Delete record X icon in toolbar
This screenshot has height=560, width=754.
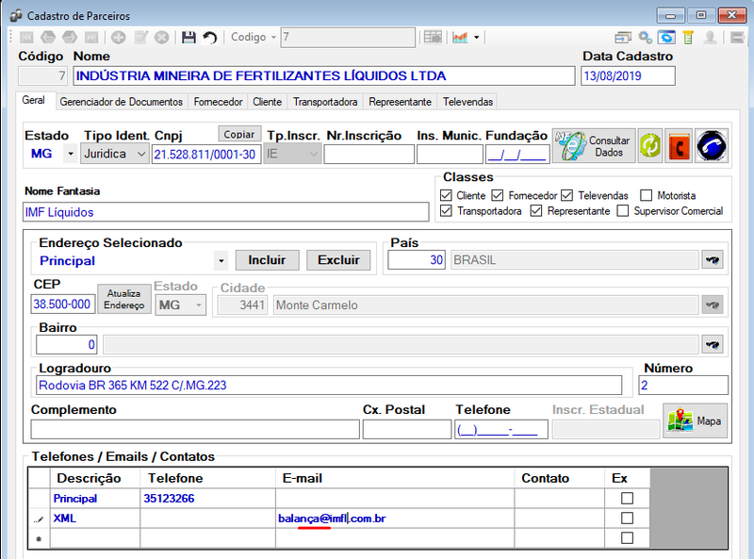pyautogui.click(x=162, y=37)
